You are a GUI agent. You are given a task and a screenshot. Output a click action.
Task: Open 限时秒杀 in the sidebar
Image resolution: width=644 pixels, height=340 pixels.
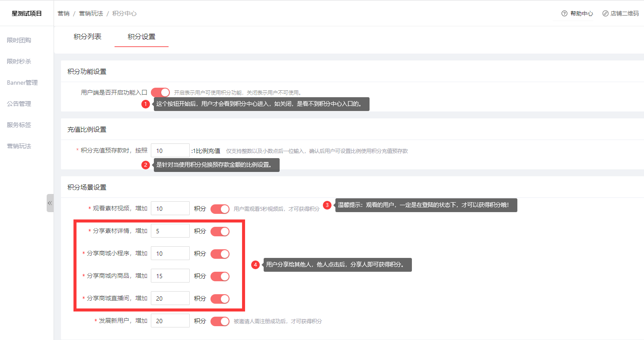[x=19, y=61]
